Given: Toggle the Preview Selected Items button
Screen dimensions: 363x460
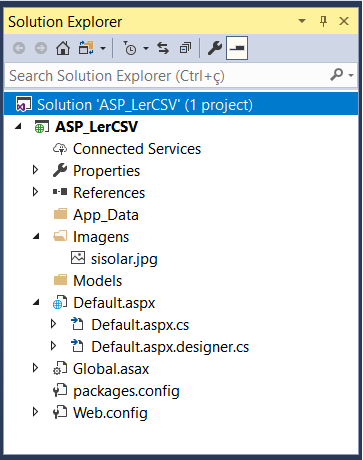Looking at the screenshot, I should (237, 48).
